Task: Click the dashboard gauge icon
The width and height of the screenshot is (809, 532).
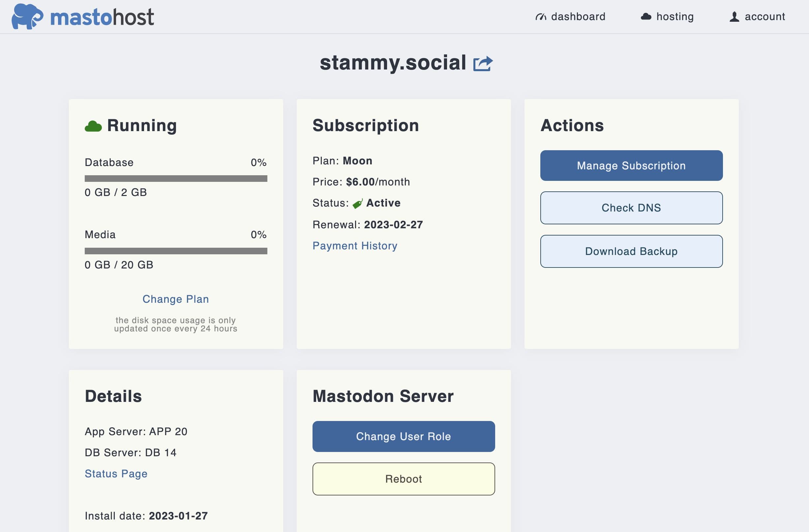Action: point(541,17)
